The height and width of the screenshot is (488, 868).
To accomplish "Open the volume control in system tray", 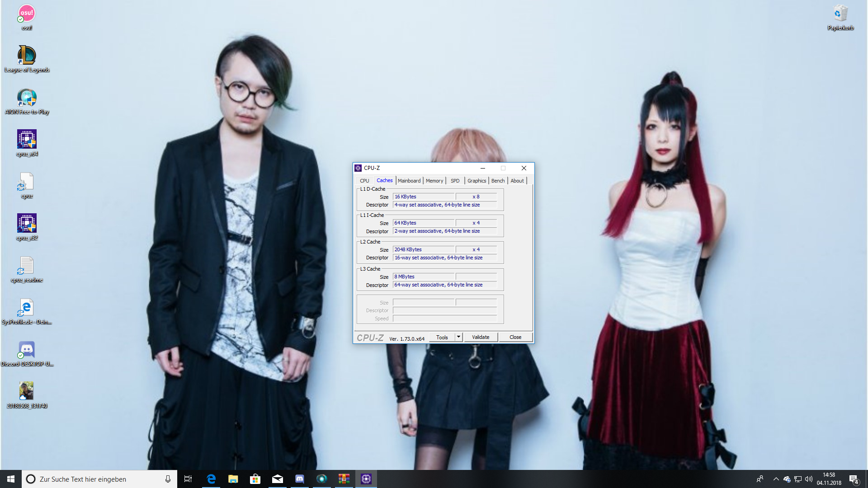I will pyautogui.click(x=809, y=479).
